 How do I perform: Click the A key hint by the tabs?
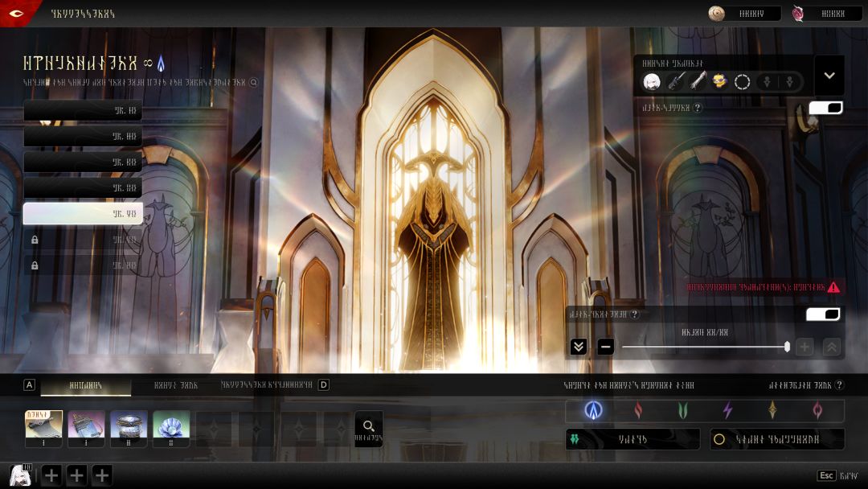[30, 385]
